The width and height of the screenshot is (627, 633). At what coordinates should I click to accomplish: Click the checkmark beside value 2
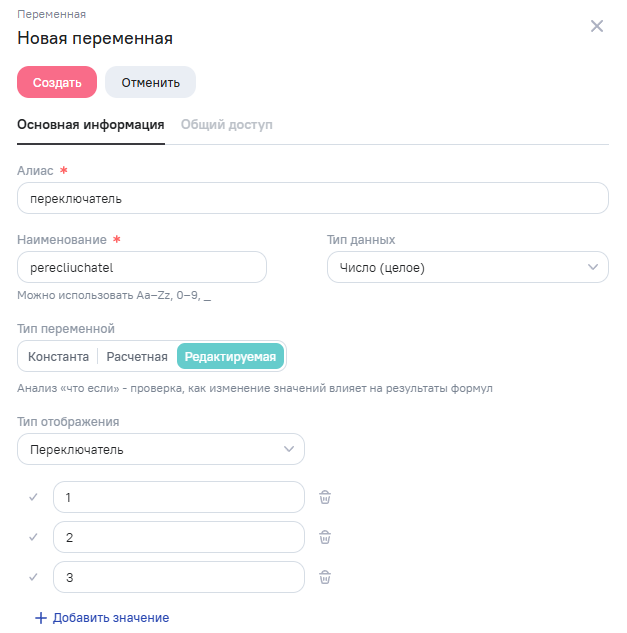33,537
